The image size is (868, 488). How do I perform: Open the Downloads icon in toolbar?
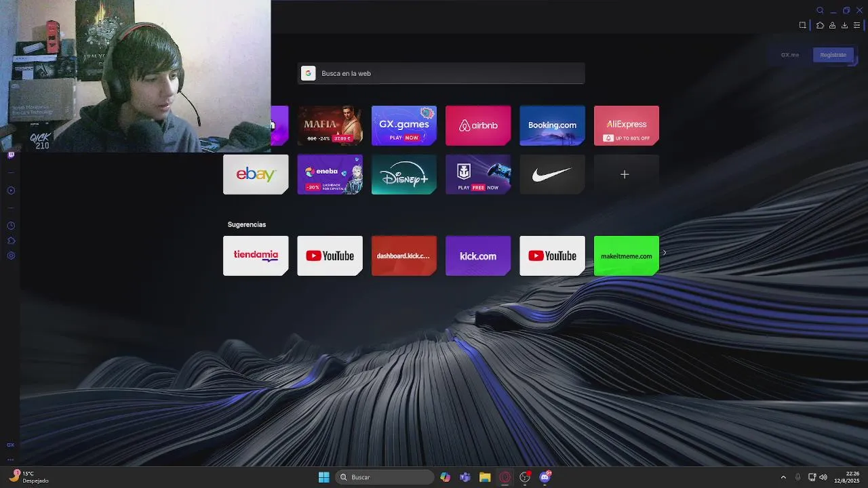coord(844,25)
